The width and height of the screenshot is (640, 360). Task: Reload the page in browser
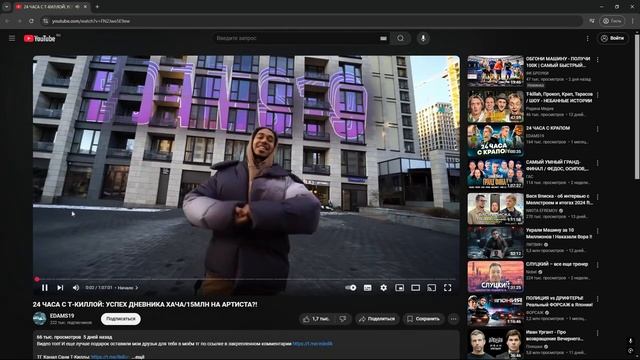click(31, 21)
